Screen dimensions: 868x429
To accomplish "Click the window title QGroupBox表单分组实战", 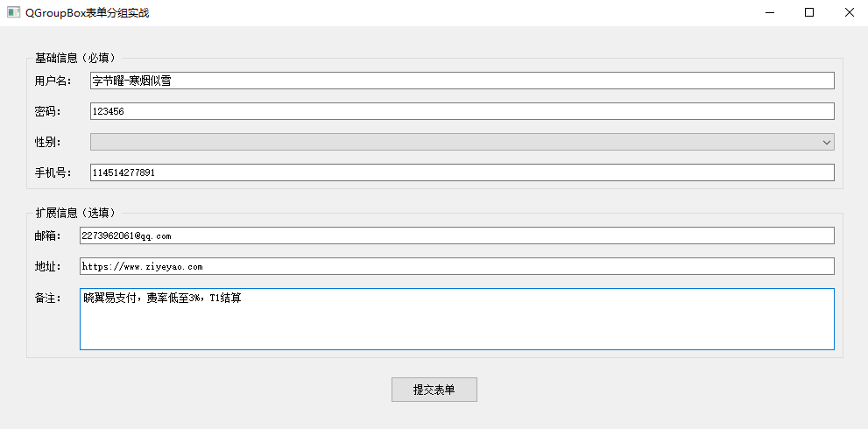I will click(x=87, y=12).
